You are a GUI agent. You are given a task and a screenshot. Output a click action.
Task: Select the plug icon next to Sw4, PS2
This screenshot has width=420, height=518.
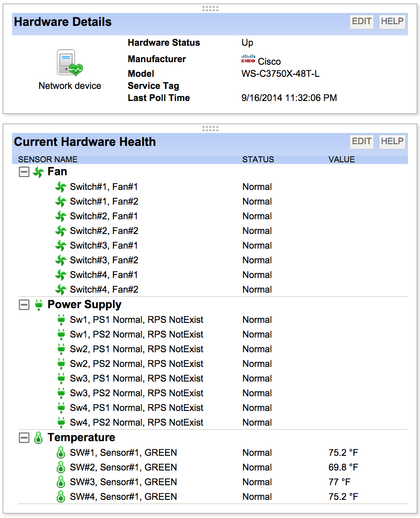click(x=61, y=422)
